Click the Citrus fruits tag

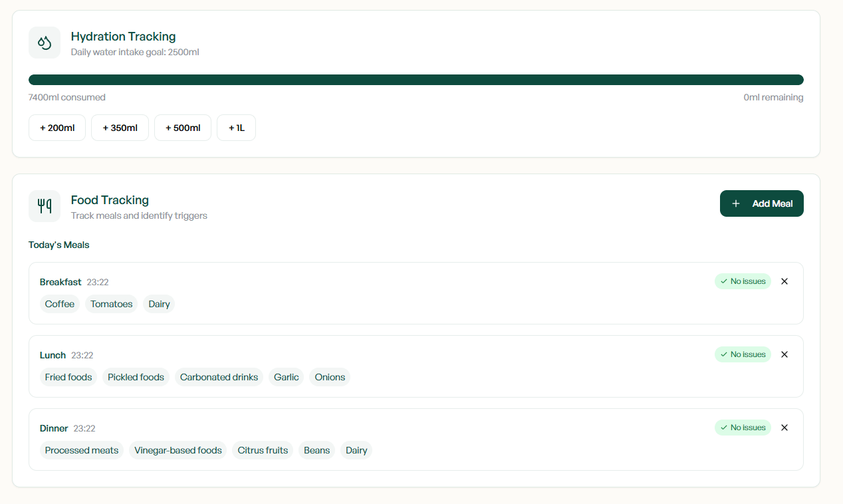pos(263,450)
